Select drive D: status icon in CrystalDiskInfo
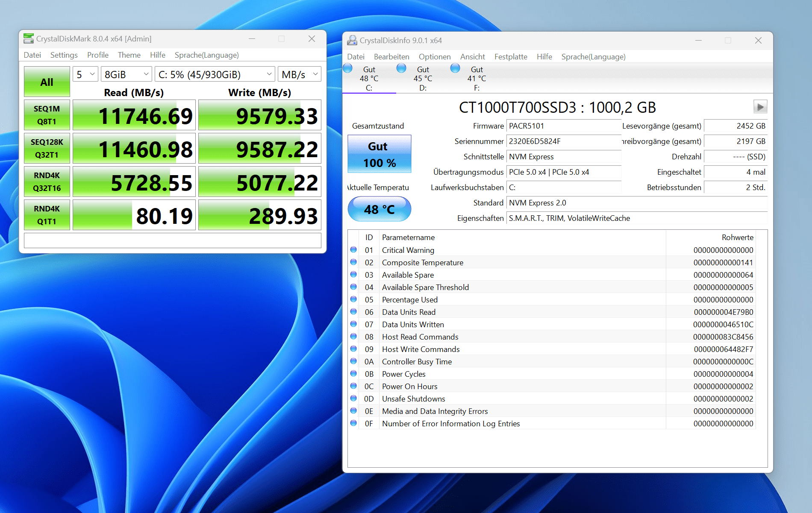Screen dimensions: 812x513 click(401, 68)
